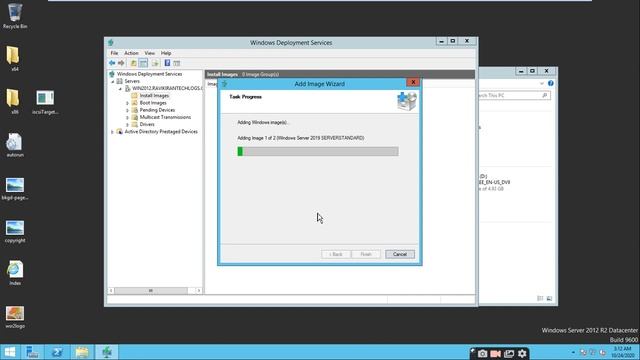This screenshot has height=360, width=640.
Task: Close the Add Image Wizard dialog
Action: [413, 82]
